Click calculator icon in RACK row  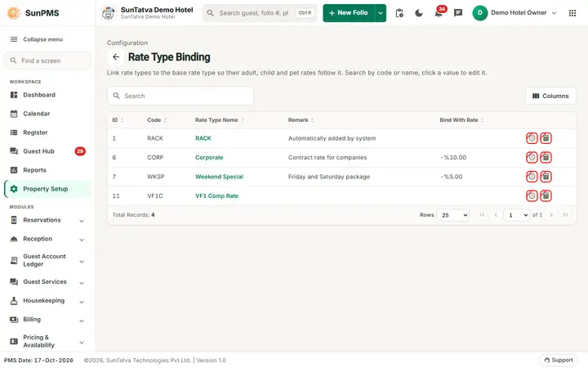pos(546,138)
